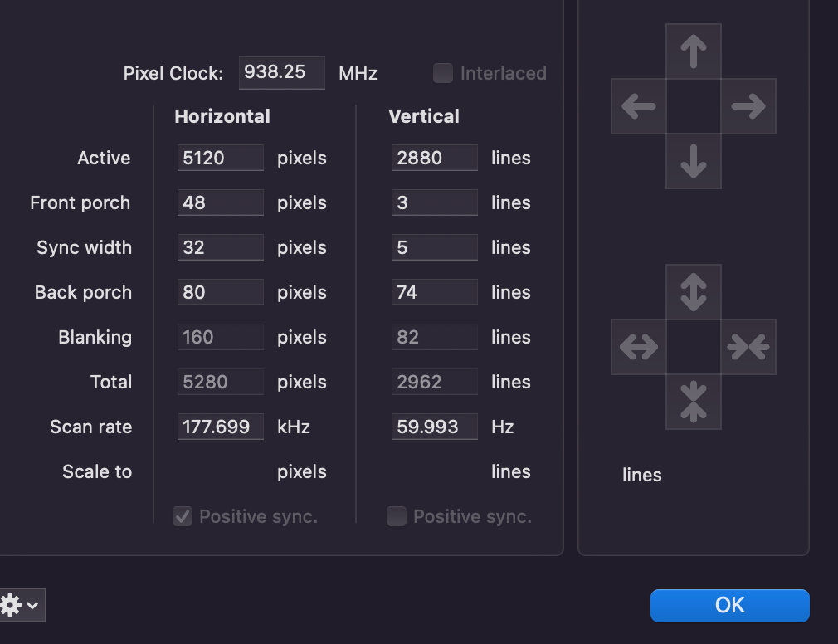This screenshot has width=838, height=644.
Task: Click the MHz unit label
Action: 358,73
